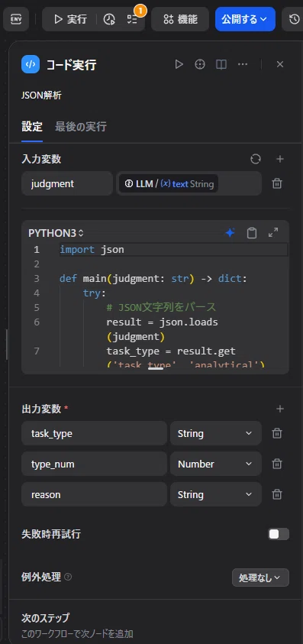Sync input variables with refresh icon
This screenshot has width=303, height=644.
click(x=256, y=159)
